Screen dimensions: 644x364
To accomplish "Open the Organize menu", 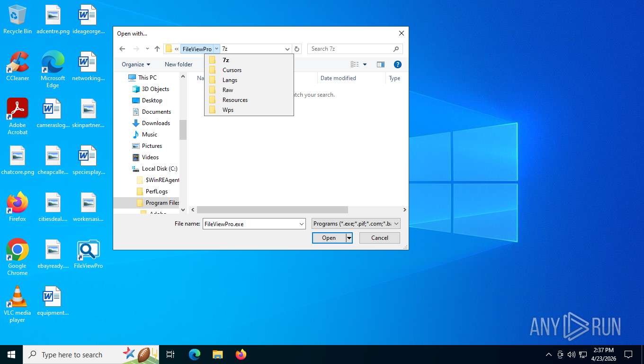I will coord(136,64).
